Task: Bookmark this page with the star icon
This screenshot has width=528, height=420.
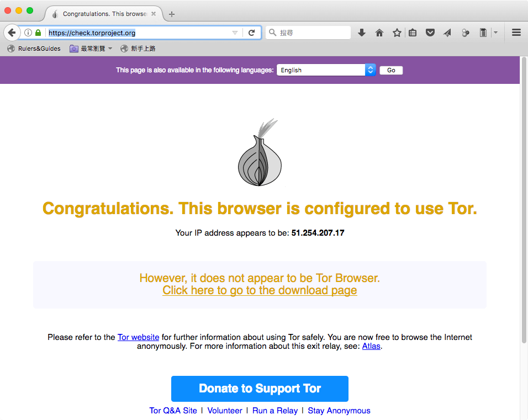Action: [397, 33]
